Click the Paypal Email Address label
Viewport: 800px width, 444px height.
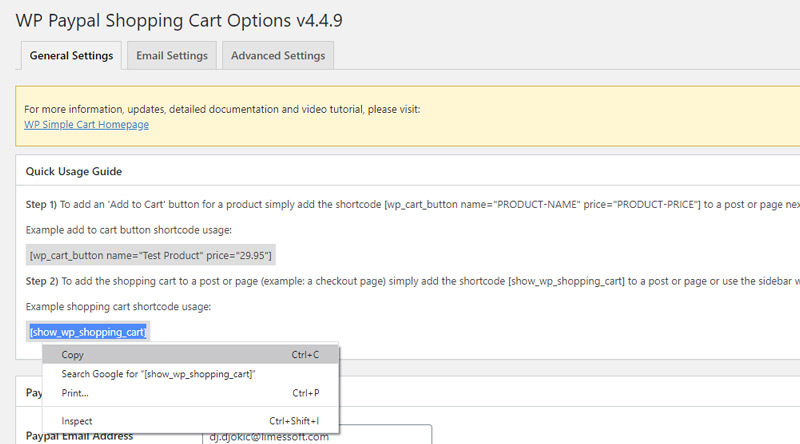(80, 436)
